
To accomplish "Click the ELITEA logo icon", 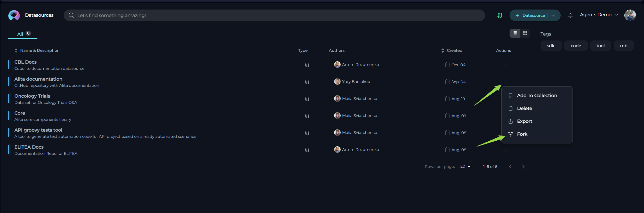I will click(14, 15).
